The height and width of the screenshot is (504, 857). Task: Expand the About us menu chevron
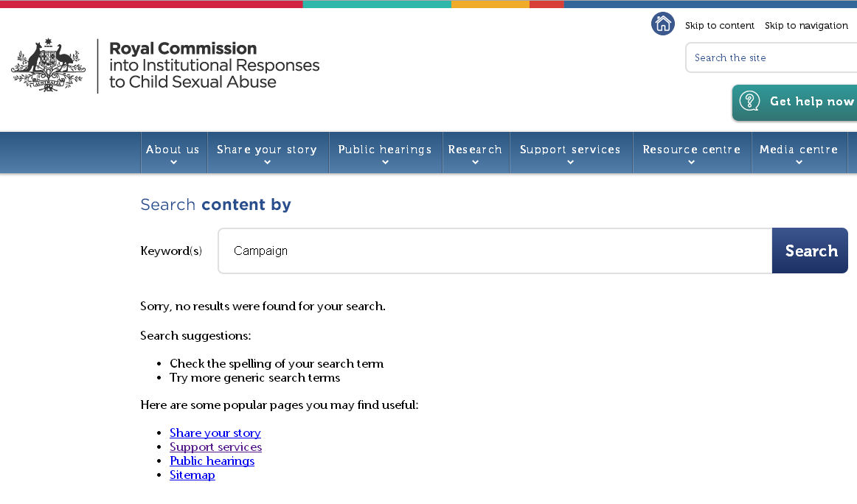173,163
